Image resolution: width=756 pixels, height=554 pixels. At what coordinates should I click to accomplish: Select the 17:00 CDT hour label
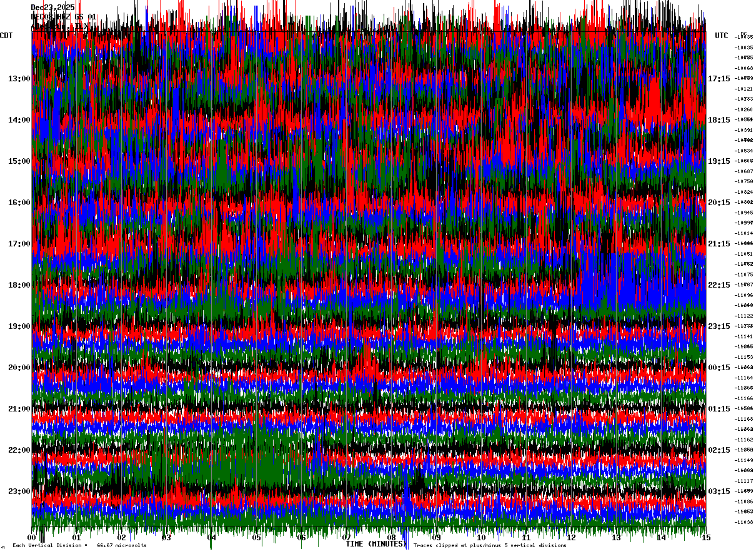[19, 244]
